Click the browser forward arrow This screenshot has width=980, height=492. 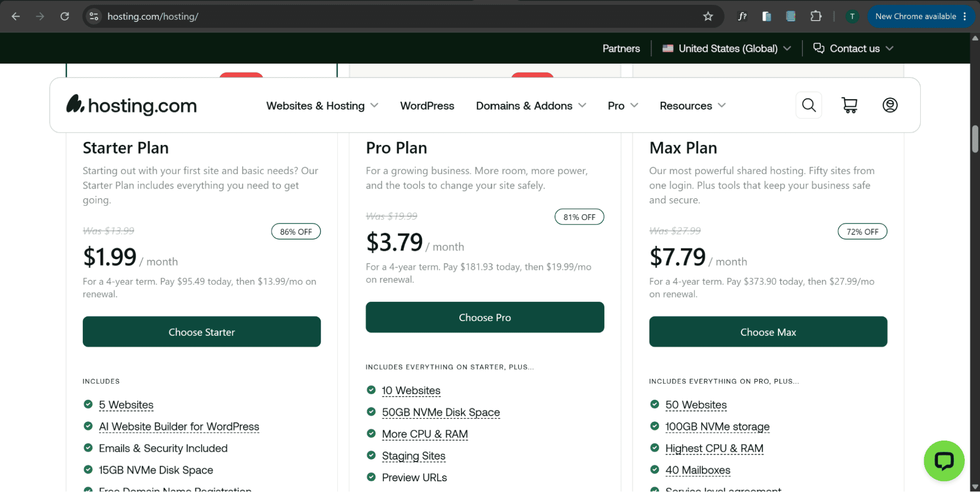pos(40,16)
